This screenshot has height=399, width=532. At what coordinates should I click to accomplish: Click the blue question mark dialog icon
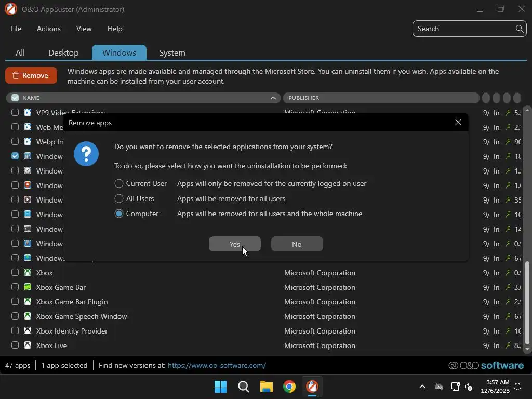(x=86, y=154)
